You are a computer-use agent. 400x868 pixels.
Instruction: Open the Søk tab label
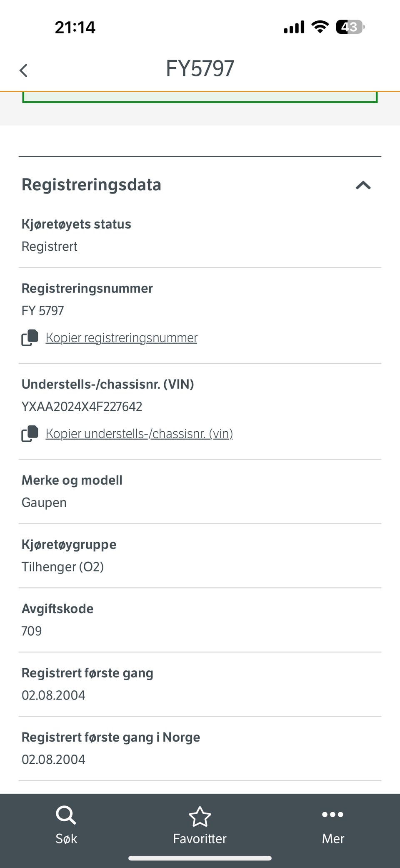[66, 838]
